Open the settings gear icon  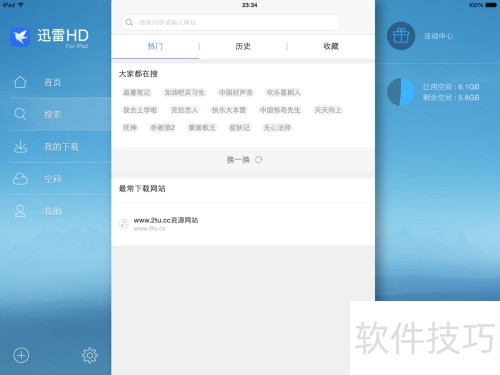tap(90, 355)
